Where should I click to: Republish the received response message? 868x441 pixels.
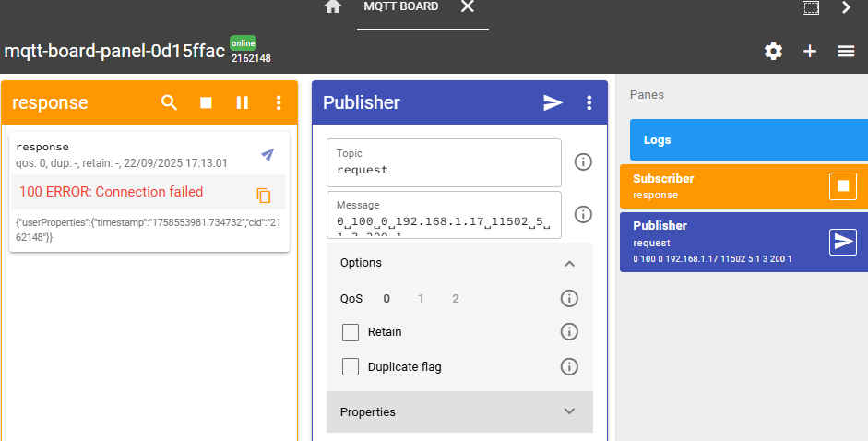point(268,154)
